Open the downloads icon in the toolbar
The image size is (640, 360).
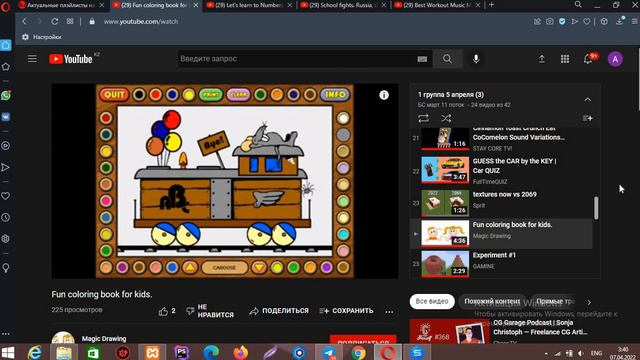[x=620, y=22]
